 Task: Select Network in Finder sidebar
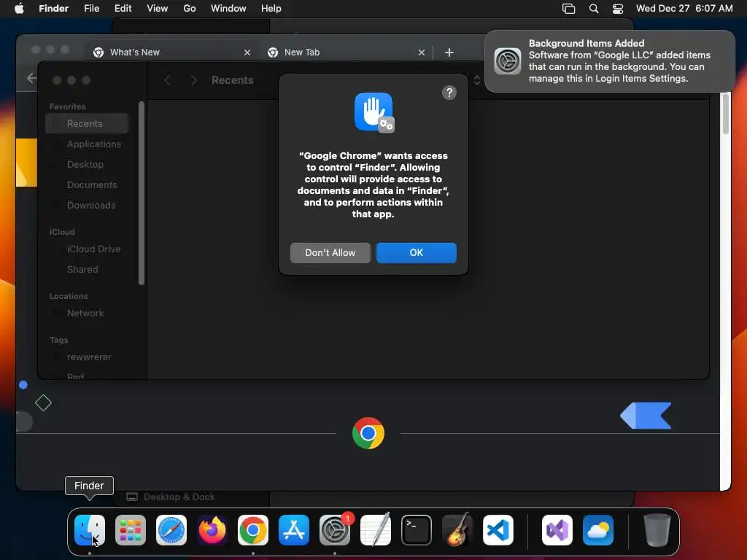(88, 314)
